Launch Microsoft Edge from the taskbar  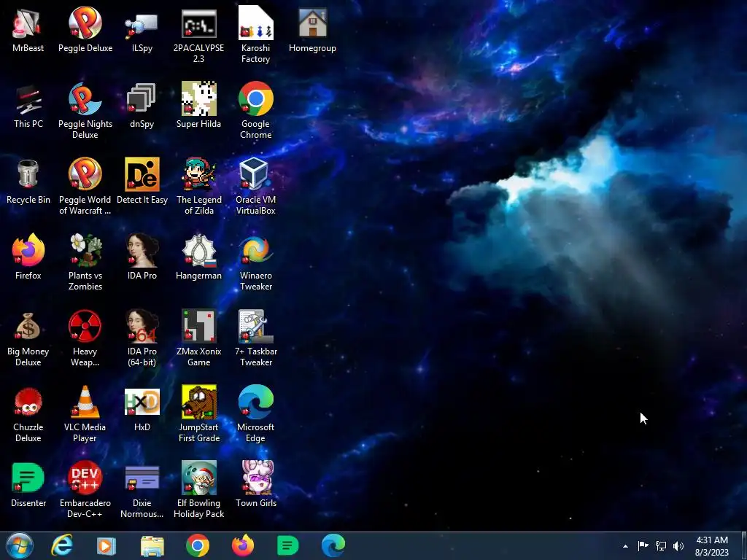[333, 545]
